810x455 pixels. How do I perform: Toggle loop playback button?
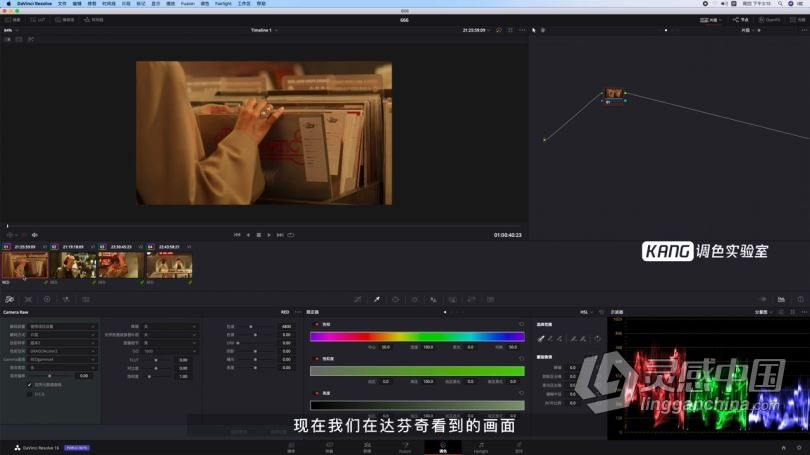[291, 235]
